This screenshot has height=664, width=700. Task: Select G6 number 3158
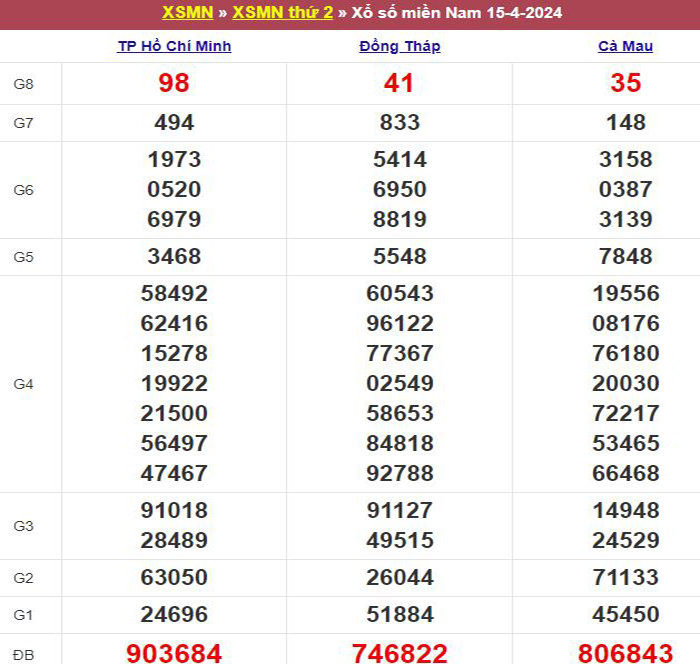[x=626, y=159]
